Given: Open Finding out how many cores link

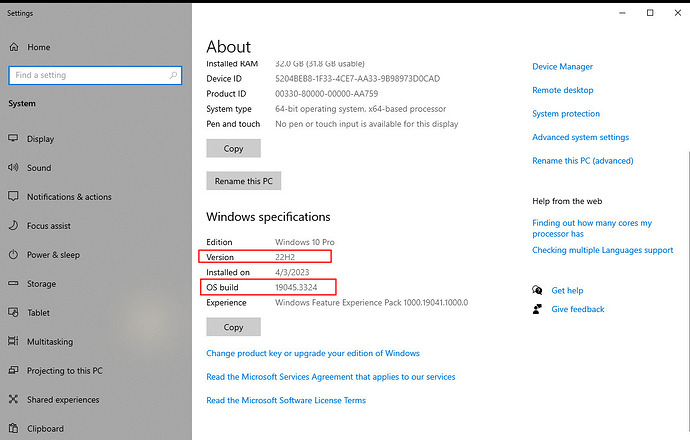Looking at the screenshot, I should tap(592, 228).
